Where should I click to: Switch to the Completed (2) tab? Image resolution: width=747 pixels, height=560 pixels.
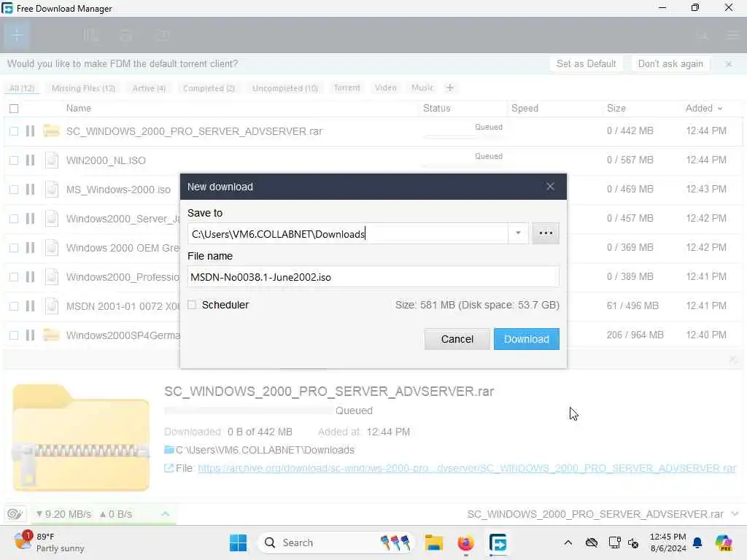tap(209, 88)
